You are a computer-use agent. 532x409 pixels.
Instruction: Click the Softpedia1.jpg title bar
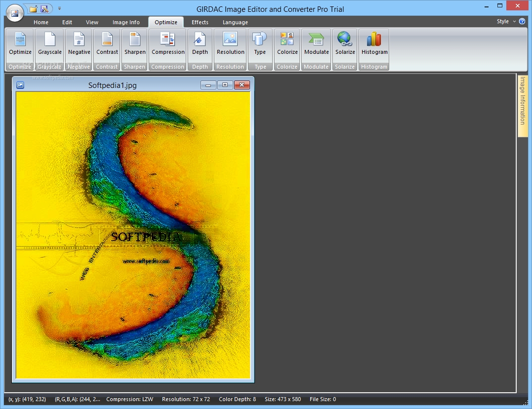[112, 85]
